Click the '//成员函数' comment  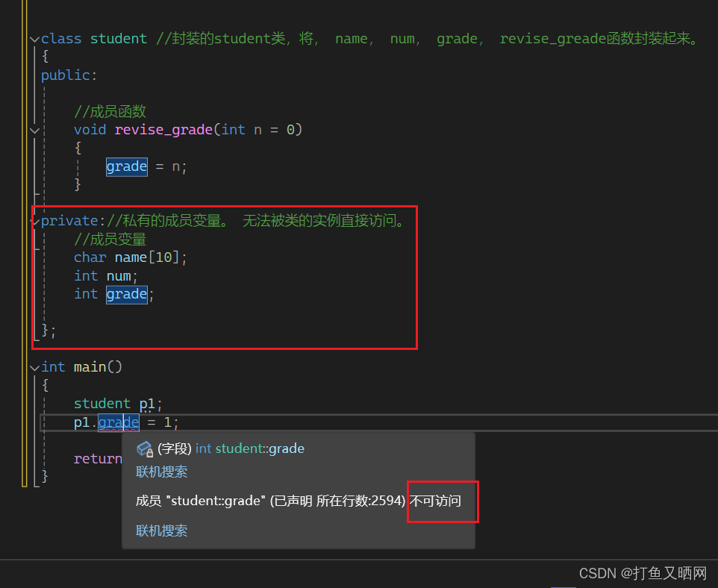(x=110, y=111)
